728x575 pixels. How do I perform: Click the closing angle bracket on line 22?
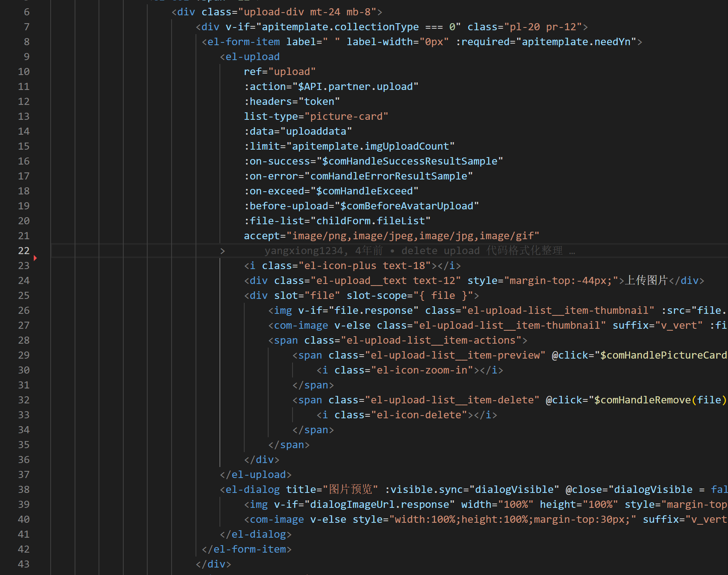(x=223, y=251)
